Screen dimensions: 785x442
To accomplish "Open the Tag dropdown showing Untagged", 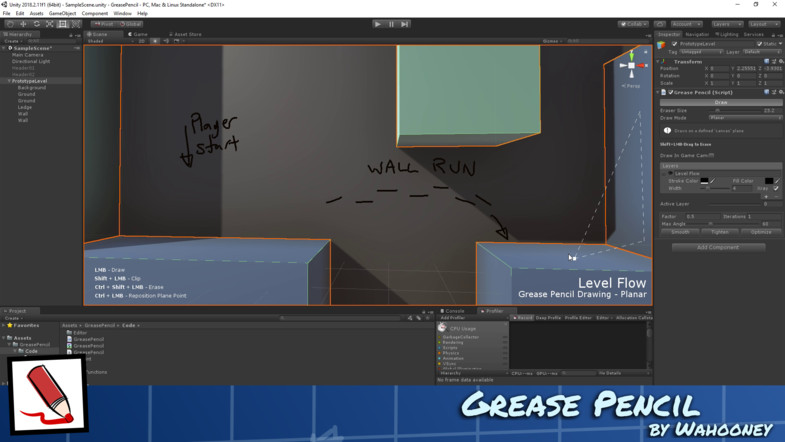I will coord(701,52).
